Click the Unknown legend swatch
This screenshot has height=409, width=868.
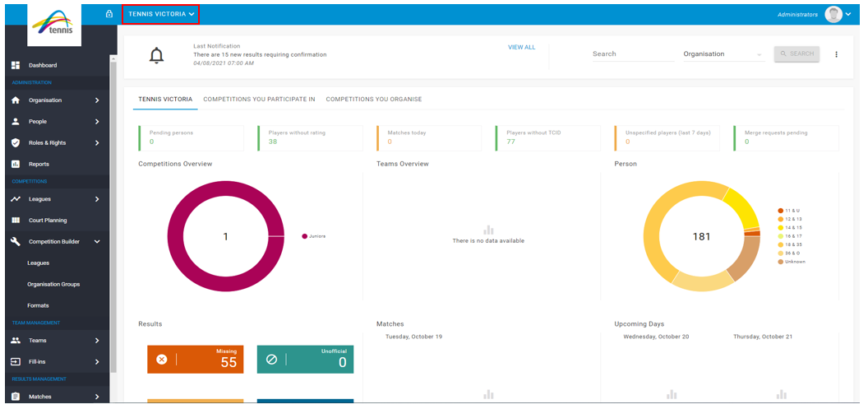click(x=781, y=262)
